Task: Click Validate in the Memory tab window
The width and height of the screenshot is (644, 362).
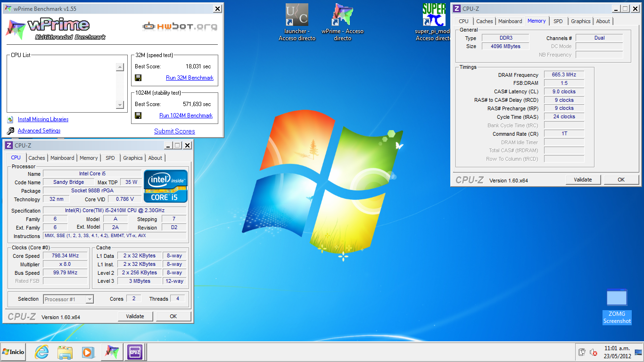Action: point(583,180)
